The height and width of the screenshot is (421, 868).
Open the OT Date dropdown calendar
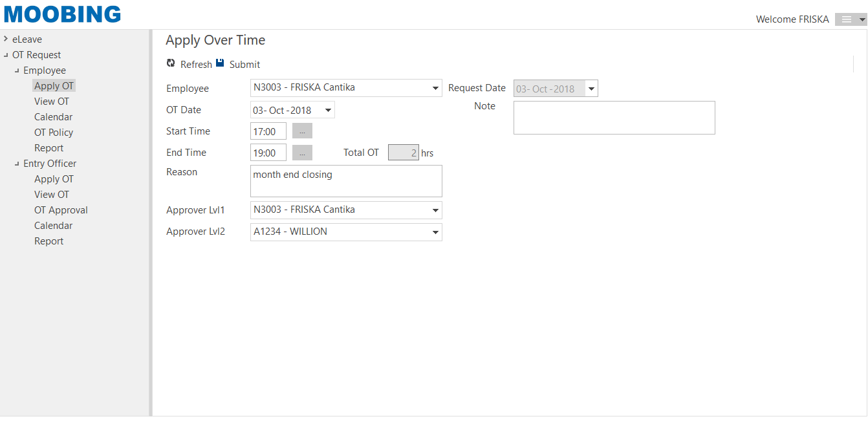328,111
